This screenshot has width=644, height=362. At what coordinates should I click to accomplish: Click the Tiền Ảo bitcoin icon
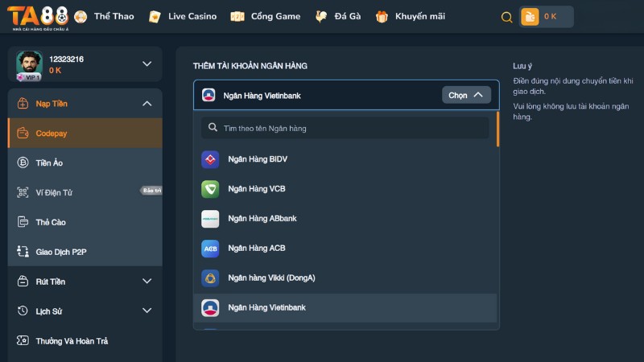tap(23, 162)
